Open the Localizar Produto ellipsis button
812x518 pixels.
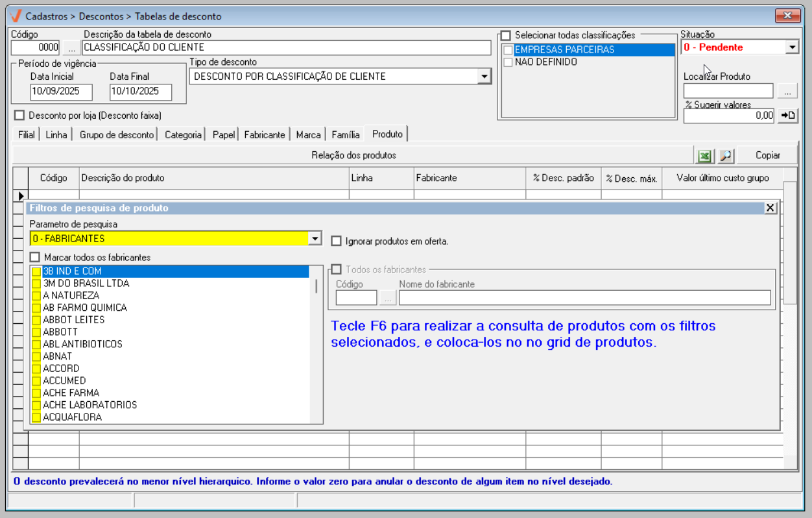[787, 92]
